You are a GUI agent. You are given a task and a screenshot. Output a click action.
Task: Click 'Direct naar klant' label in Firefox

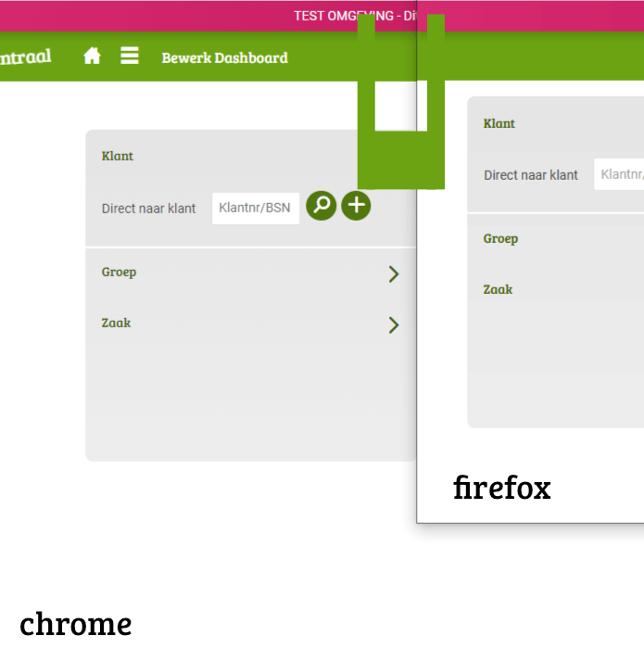pyautogui.click(x=531, y=175)
